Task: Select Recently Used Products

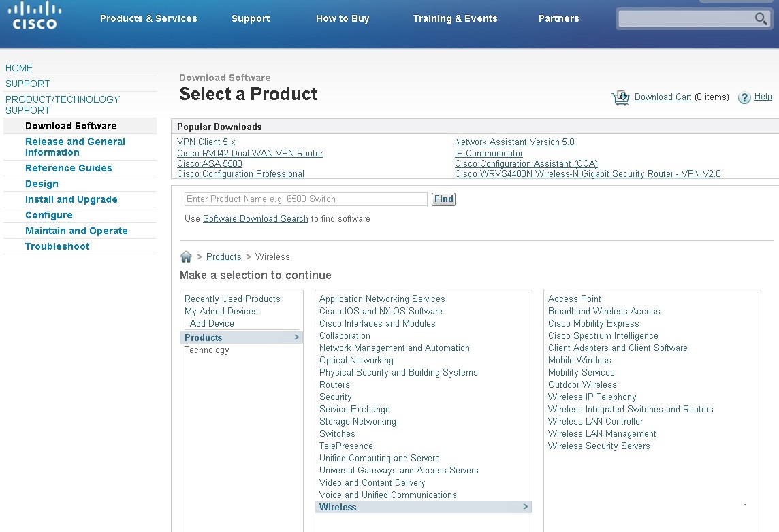Action: (232, 299)
